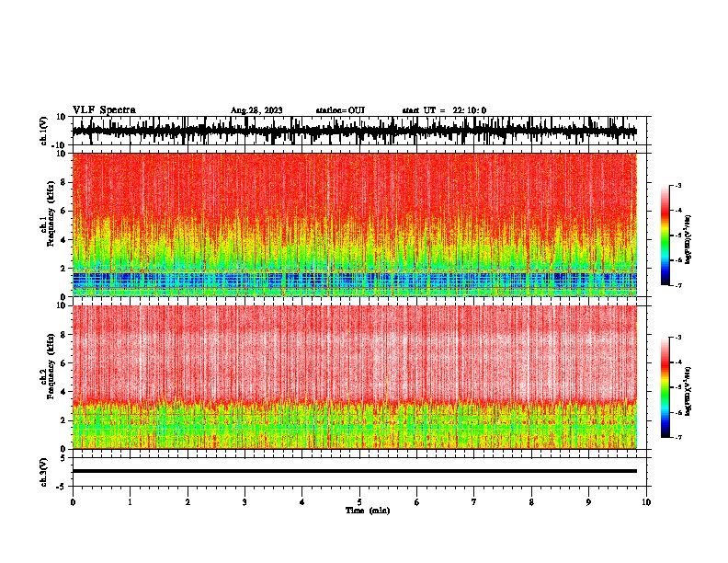The height and width of the screenshot is (563, 728).
Task: Select the "start UT = 22:10:0" header text
Action: coord(444,110)
